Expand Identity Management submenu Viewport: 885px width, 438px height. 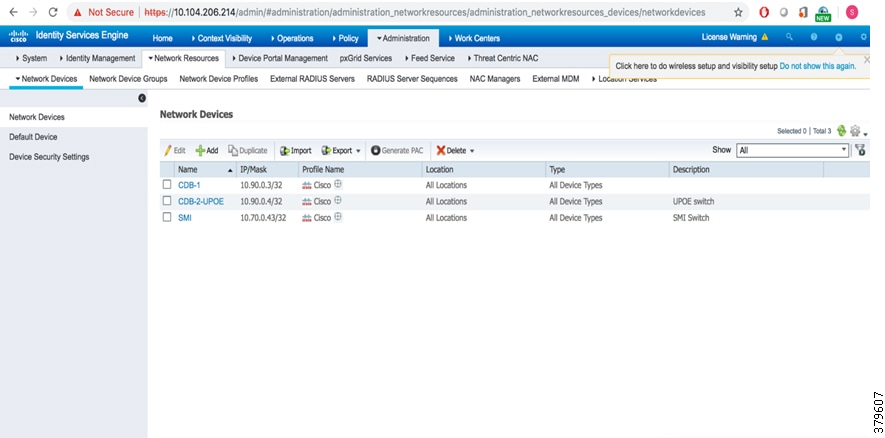pos(97,58)
